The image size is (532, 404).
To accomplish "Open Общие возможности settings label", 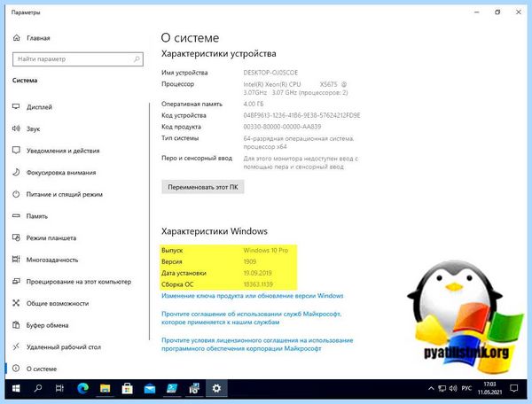I will 58,303.
